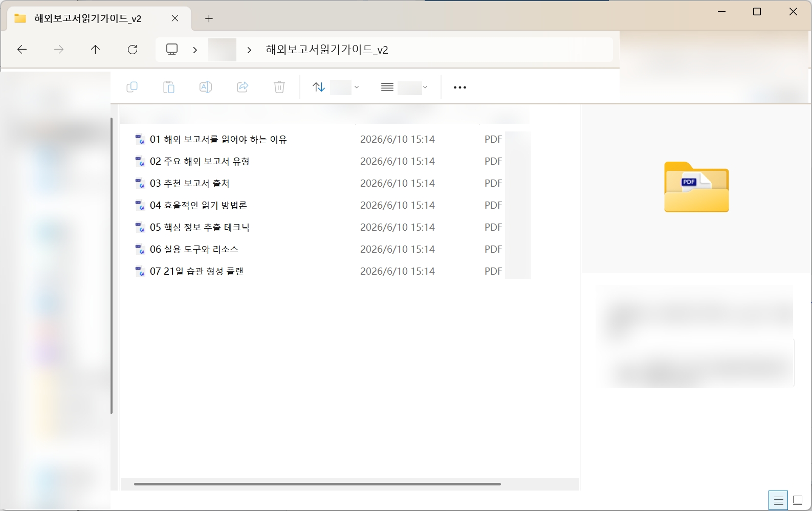Click PDF icon of file 07
Image resolution: width=812 pixels, height=511 pixels.
[x=140, y=271]
